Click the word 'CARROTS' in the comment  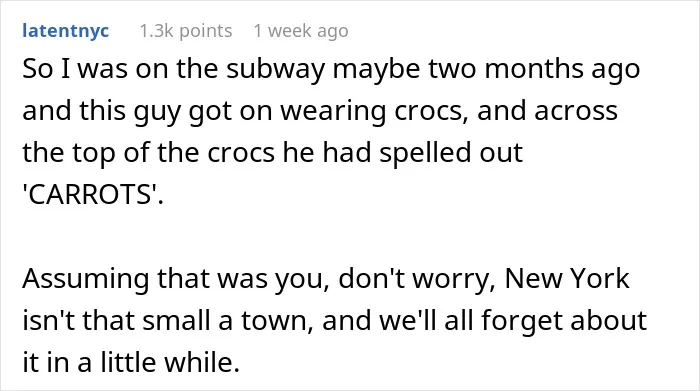coord(93,195)
